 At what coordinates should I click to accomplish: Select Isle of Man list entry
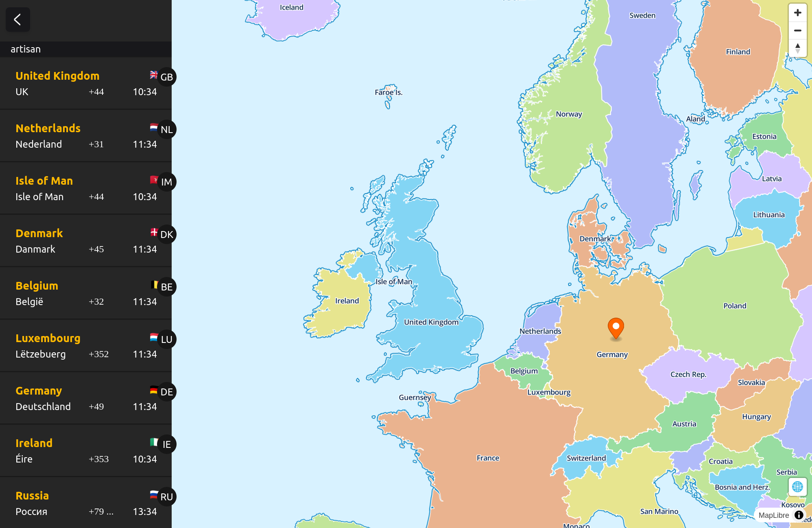click(85, 188)
